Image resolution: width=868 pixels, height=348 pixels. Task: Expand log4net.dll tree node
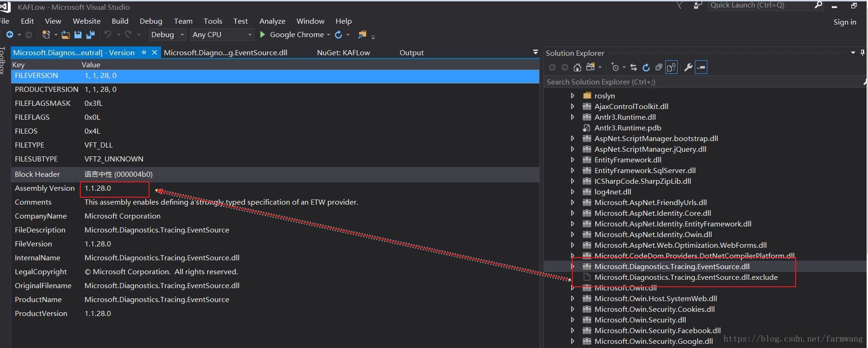pos(572,192)
